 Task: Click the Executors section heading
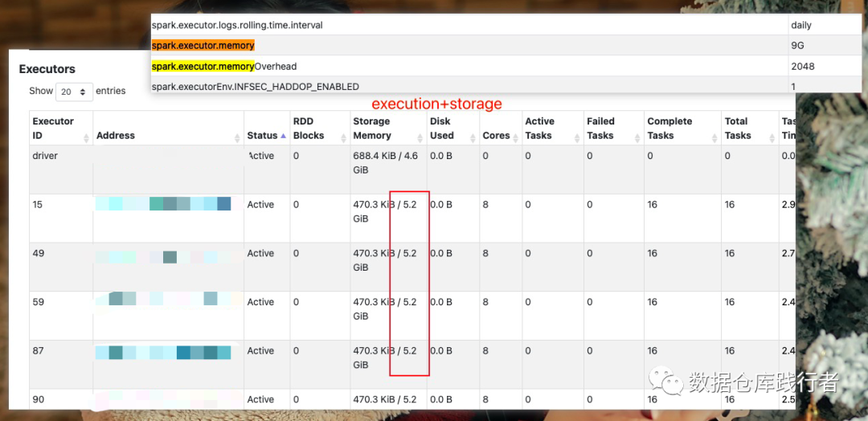tap(47, 69)
